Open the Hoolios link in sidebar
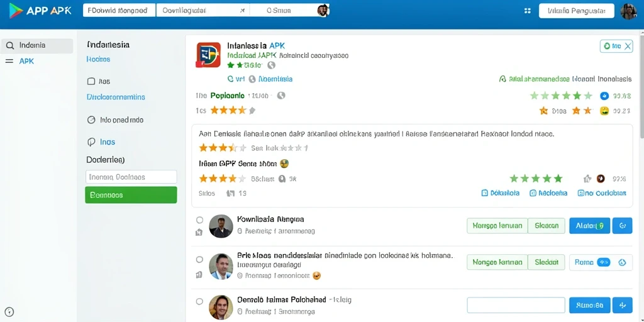This screenshot has height=322, width=644. 99,59
